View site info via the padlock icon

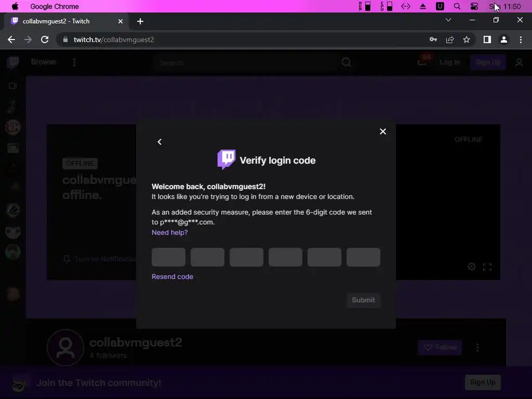(65, 39)
